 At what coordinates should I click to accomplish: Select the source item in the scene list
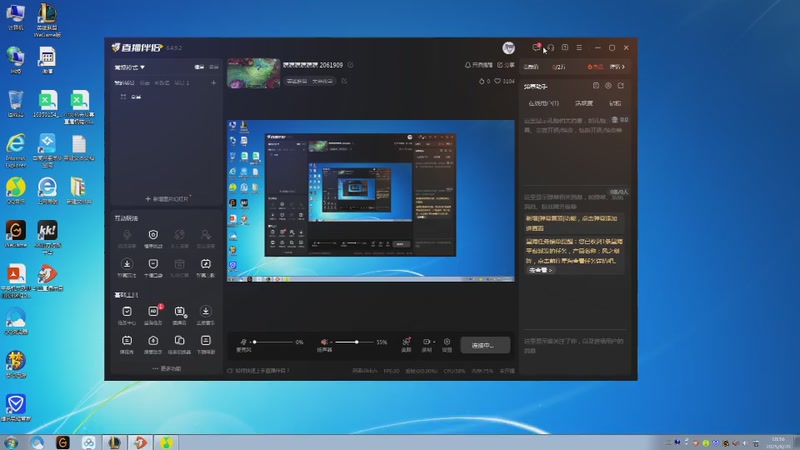[x=136, y=96]
